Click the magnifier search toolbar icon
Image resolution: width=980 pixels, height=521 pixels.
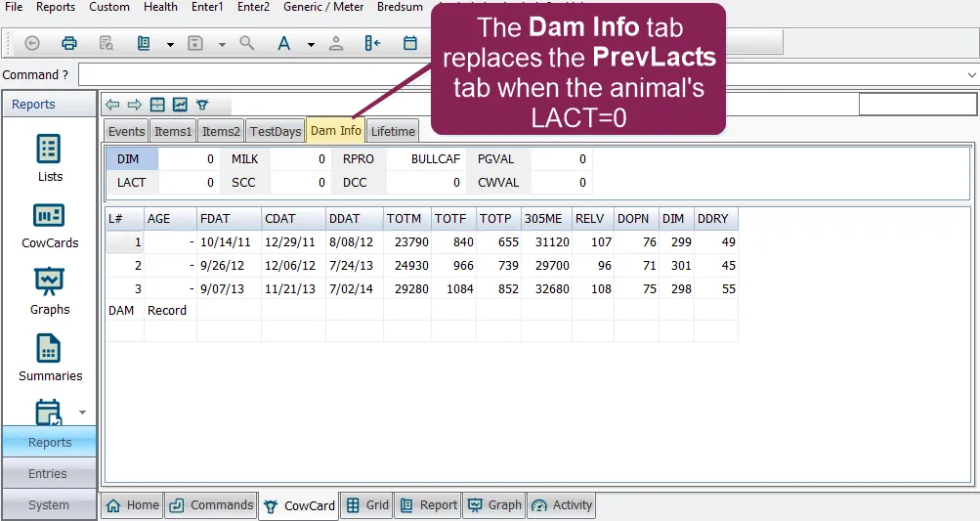[247, 43]
